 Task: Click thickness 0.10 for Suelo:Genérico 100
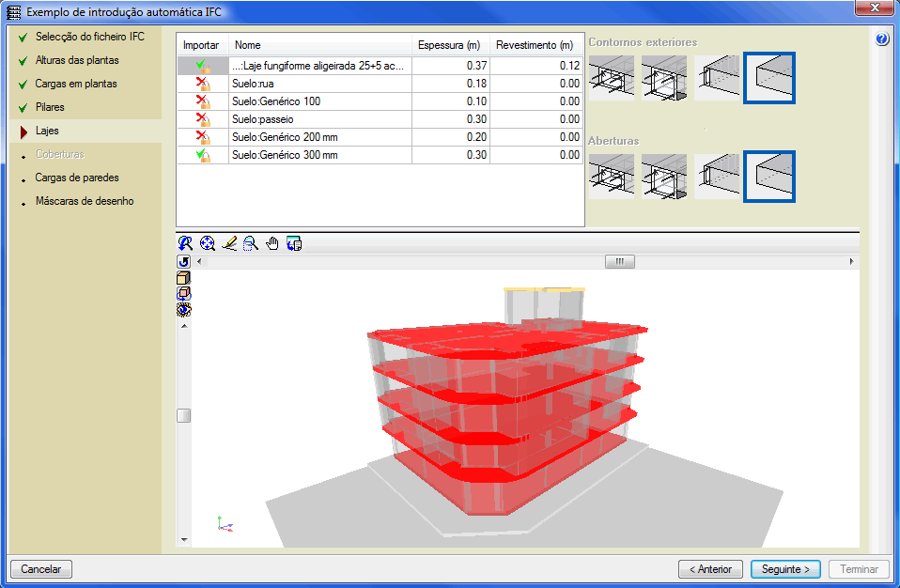click(x=451, y=101)
